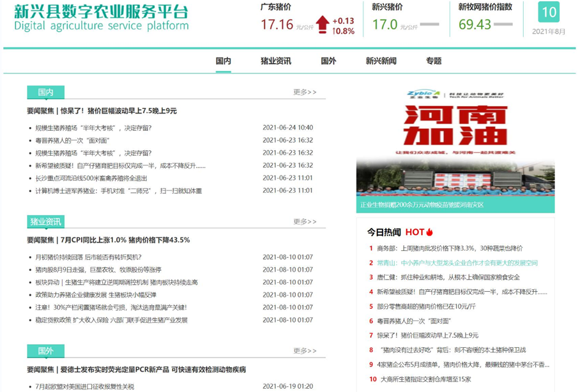Open the 河南加油 banner image
This screenshot has width=580, height=392.
point(455,148)
